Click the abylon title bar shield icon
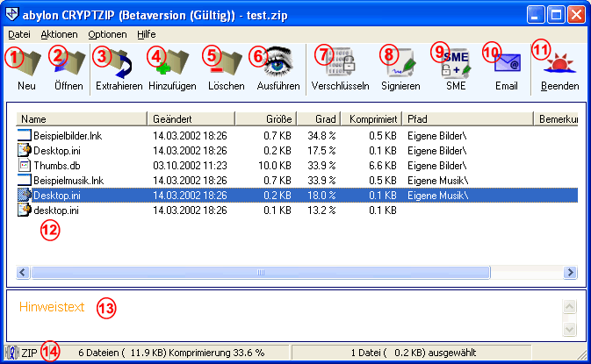The image size is (591, 364). point(12,14)
